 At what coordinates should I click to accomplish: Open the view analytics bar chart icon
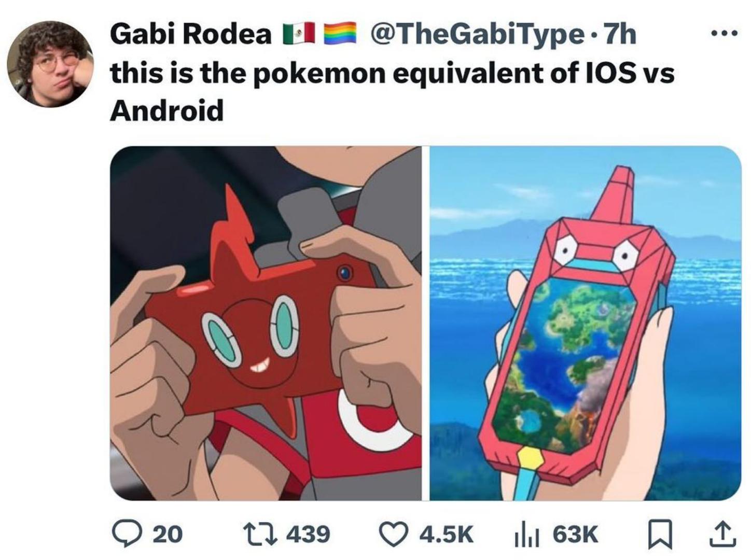point(527,535)
